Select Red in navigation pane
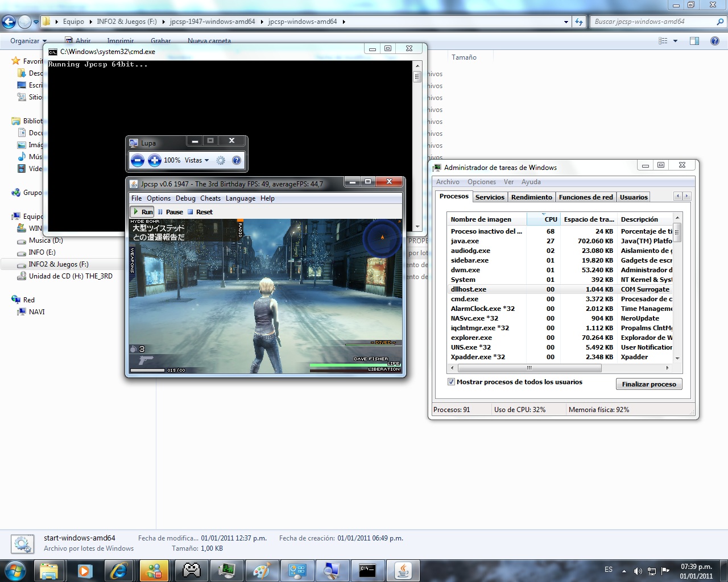Screen dimensions: 728x582 point(28,300)
